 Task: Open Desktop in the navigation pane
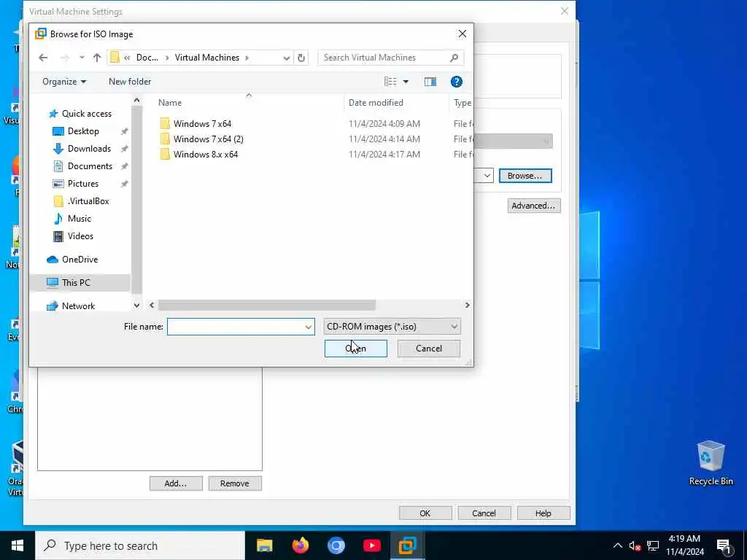[83, 131]
